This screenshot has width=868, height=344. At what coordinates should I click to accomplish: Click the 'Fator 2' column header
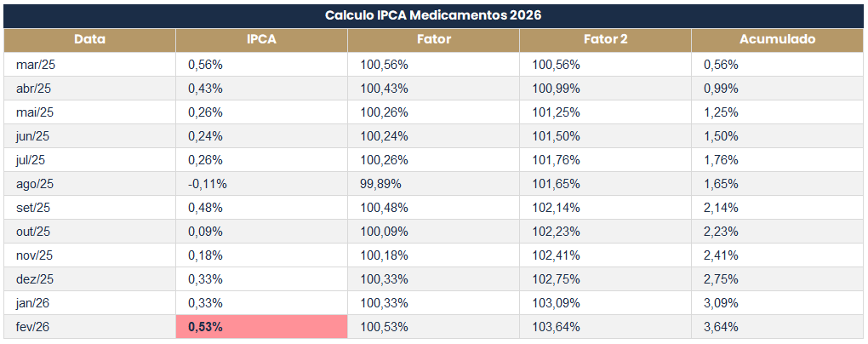[x=605, y=39]
